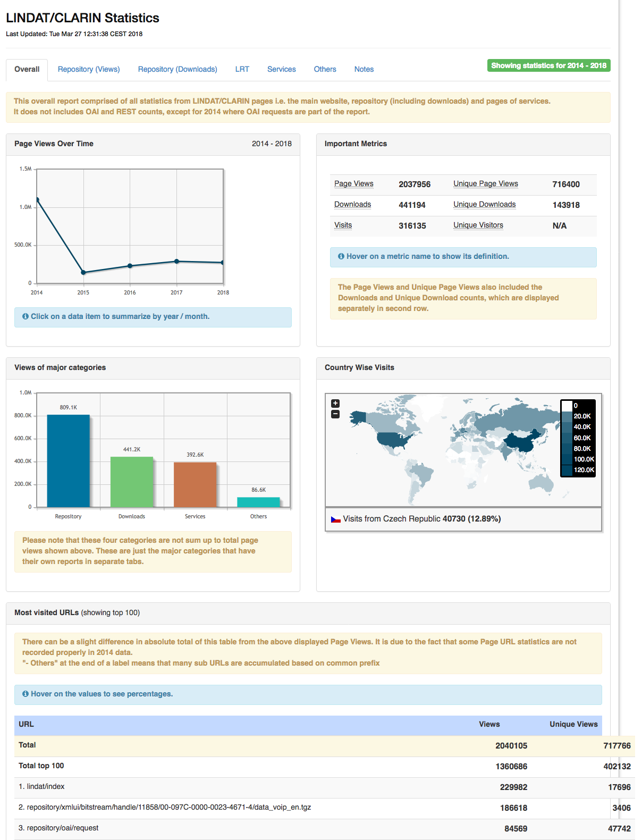This screenshot has height=840, width=642.
Task: Select the 2017 data point on line chart
Action: (x=176, y=262)
